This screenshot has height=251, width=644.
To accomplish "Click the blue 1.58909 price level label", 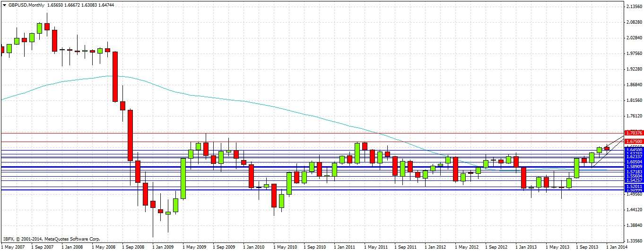I will pyautogui.click(x=634, y=167).
